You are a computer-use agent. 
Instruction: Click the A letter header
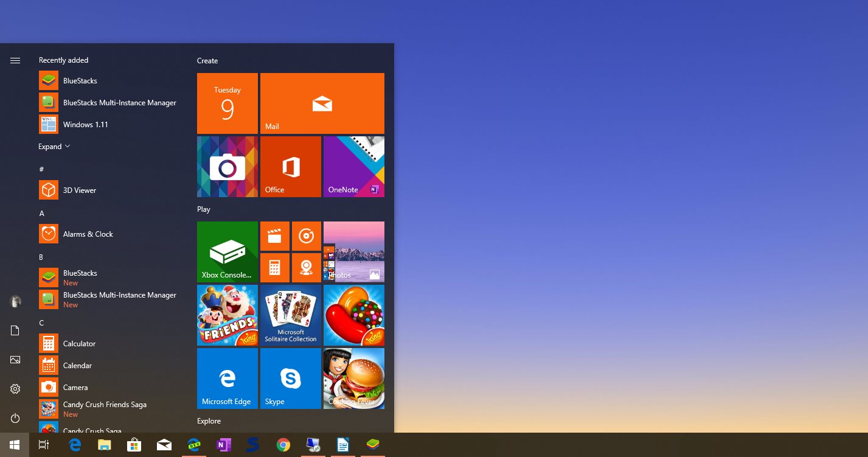[41, 214]
